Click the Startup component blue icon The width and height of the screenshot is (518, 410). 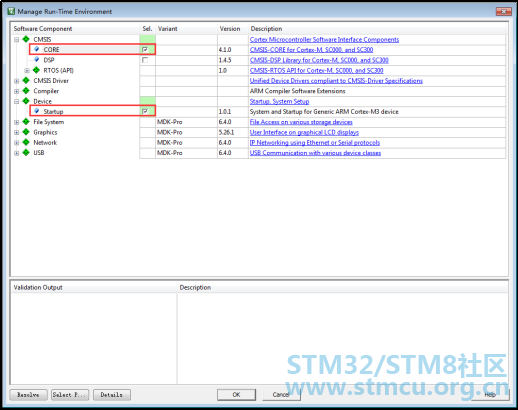pyautogui.click(x=37, y=111)
